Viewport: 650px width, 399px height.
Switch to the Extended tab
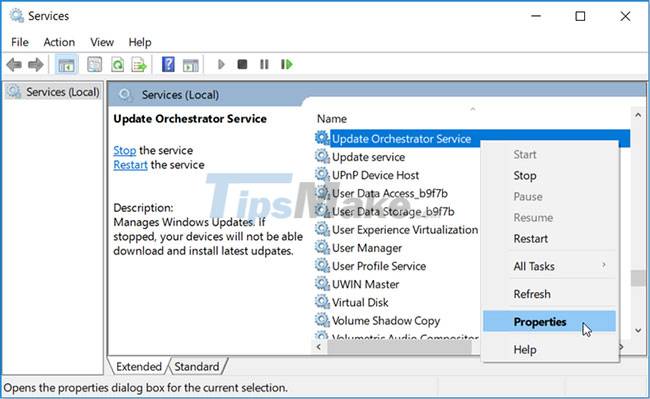coord(138,367)
